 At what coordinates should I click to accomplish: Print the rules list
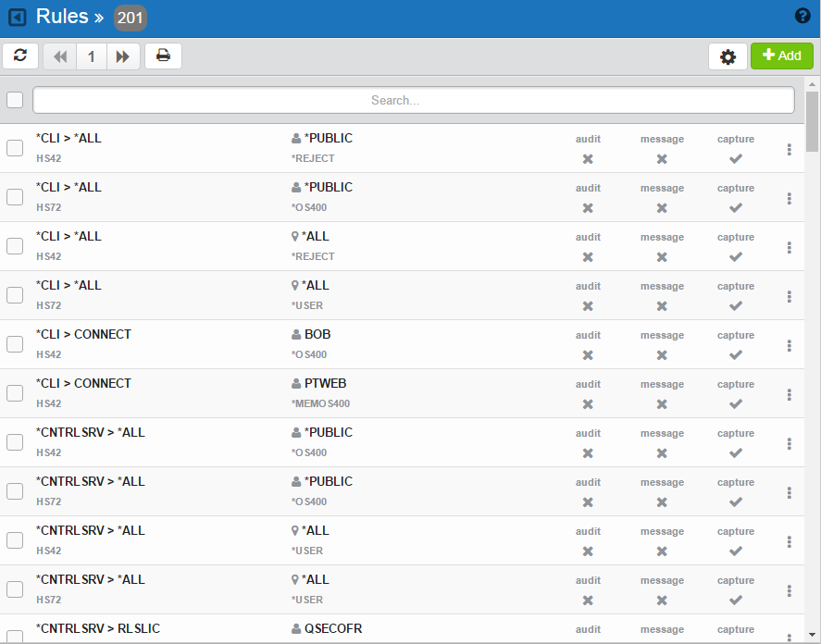[x=163, y=56]
